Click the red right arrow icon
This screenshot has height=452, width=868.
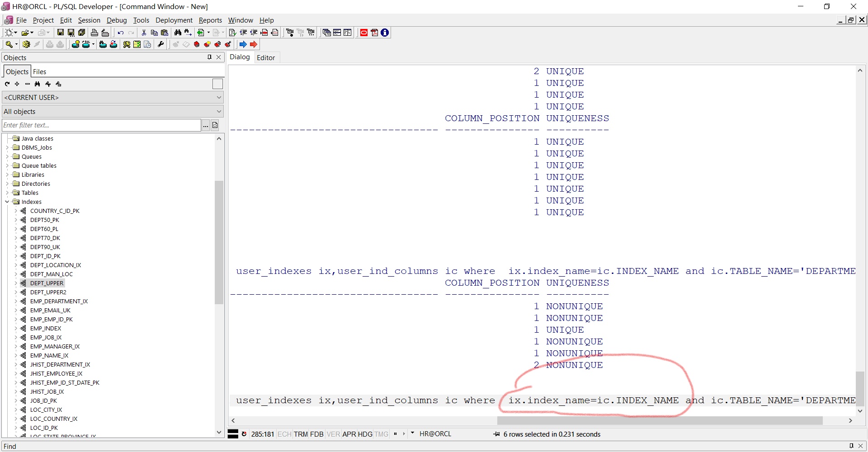254,44
